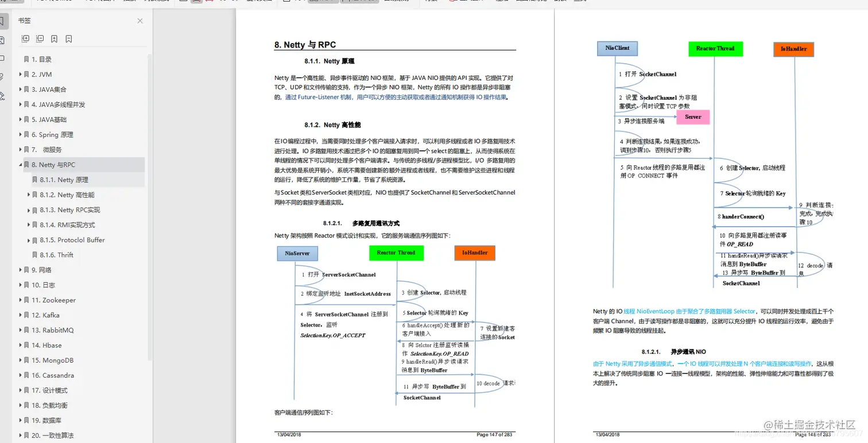Click the bookmark icon beside 1. 目录
The image size is (868, 443).
click(26, 60)
